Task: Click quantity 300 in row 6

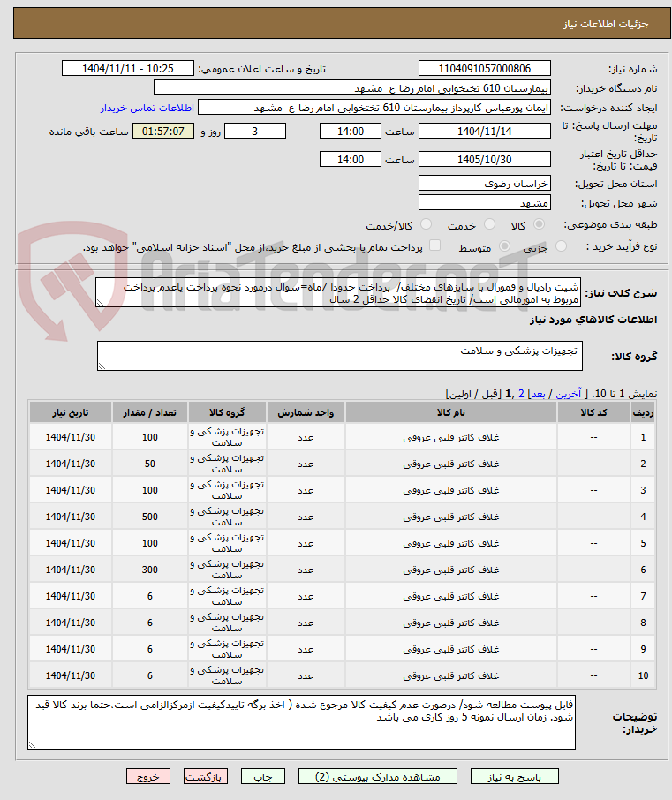Action: (x=150, y=570)
